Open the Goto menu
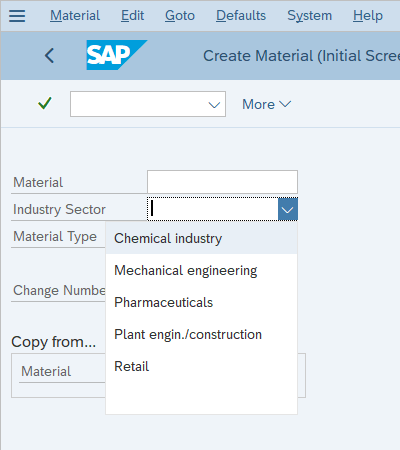 (180, 15)
